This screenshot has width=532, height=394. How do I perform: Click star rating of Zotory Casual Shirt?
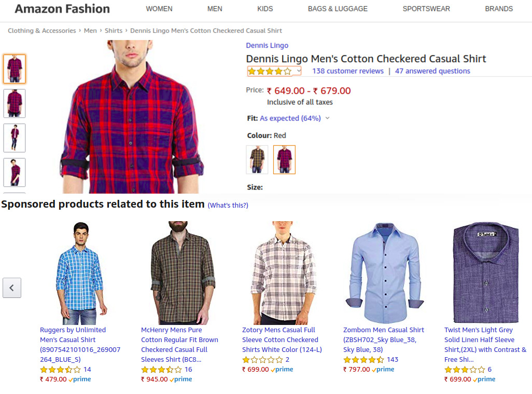[262, 360]
